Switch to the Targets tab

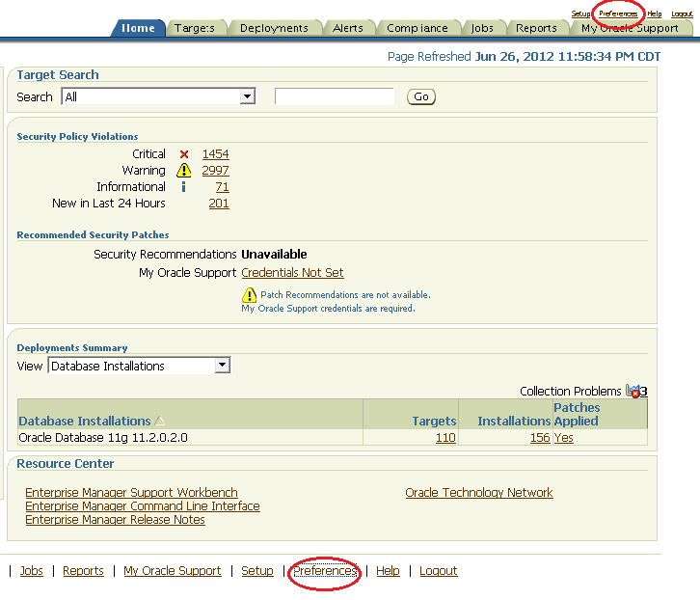(194, 28)
